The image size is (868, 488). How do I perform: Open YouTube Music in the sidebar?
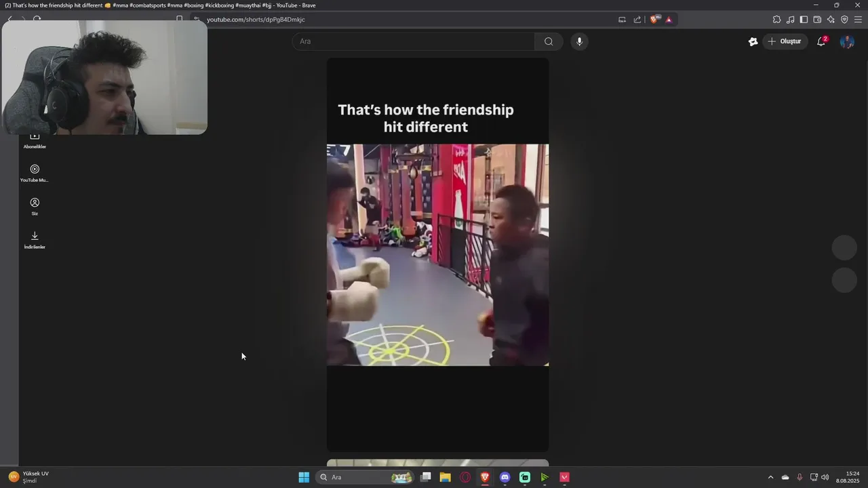click(35, 174)
